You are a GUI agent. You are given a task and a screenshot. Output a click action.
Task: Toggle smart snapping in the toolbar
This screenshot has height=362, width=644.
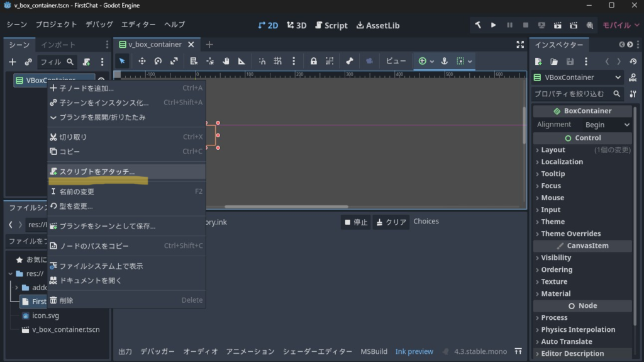262,61
